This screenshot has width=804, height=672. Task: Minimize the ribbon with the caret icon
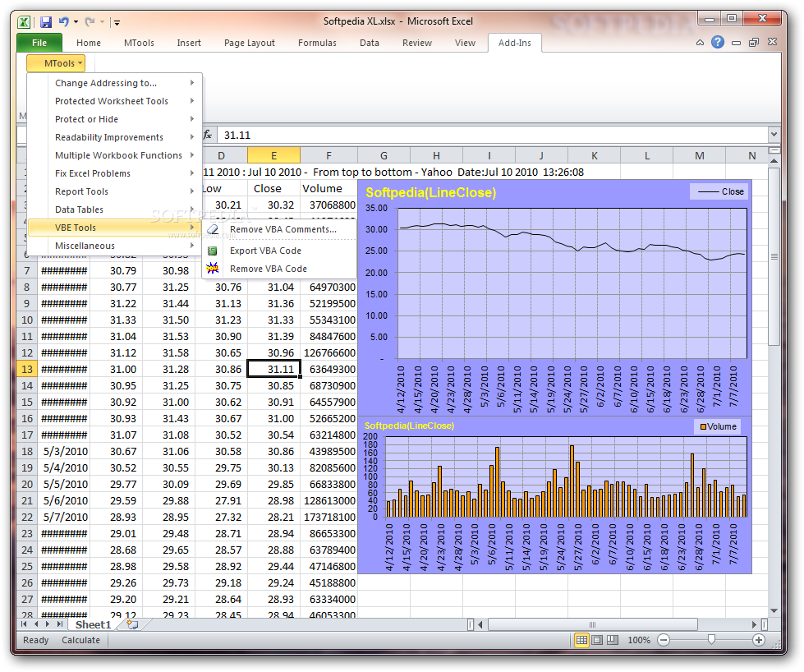click(700, 43)
